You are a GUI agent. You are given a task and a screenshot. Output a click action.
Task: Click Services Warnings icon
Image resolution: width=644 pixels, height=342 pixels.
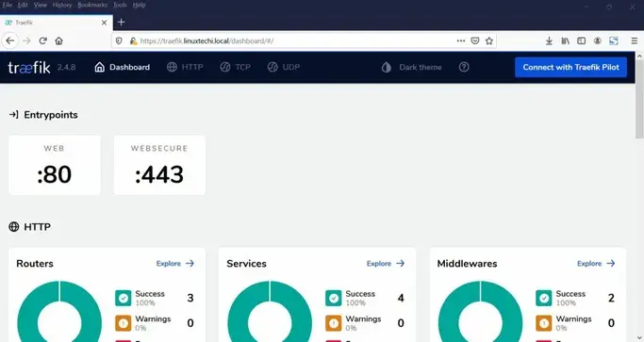[x=334, y=323]
